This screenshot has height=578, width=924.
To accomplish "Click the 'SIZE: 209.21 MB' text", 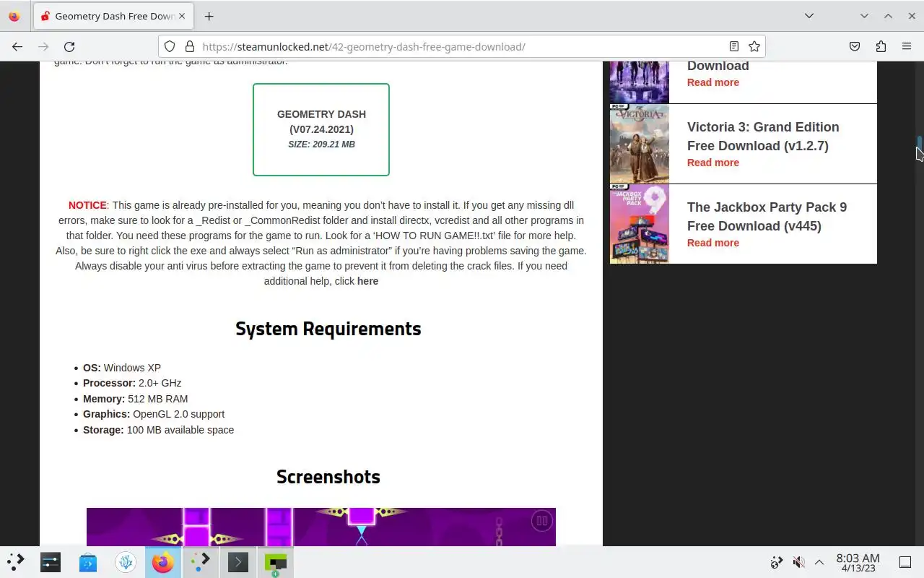I will 321,144.
